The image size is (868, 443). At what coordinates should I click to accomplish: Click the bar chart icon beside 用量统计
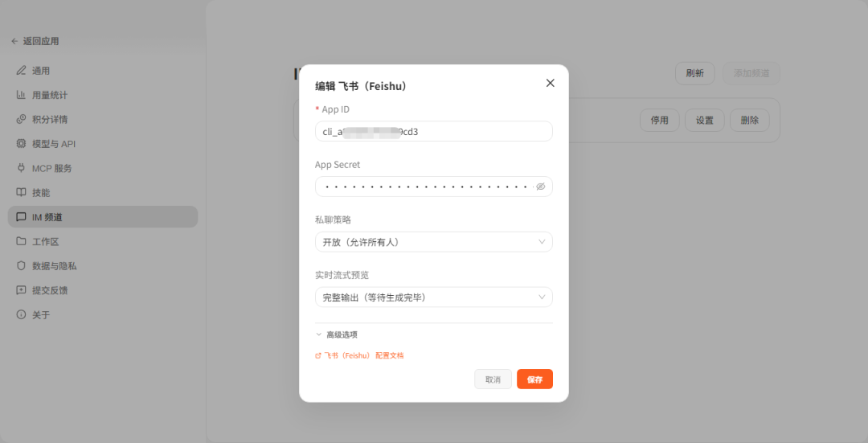tap(21, 95)
